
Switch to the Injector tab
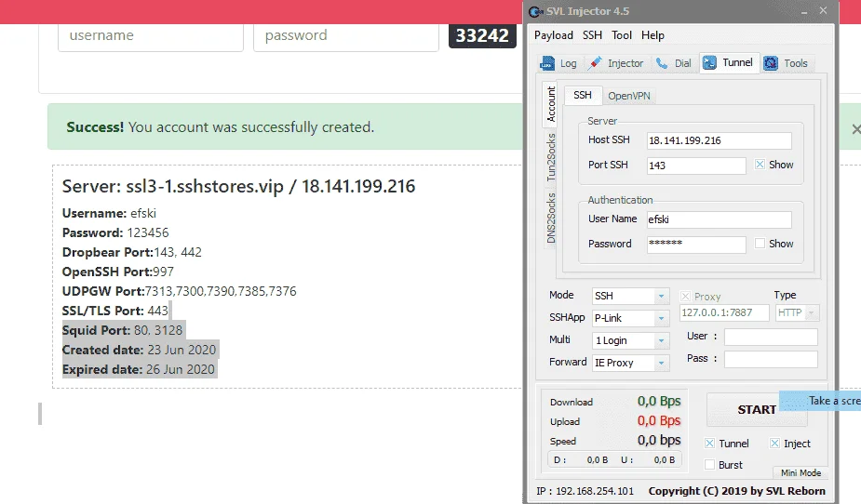tap(615, 63)
